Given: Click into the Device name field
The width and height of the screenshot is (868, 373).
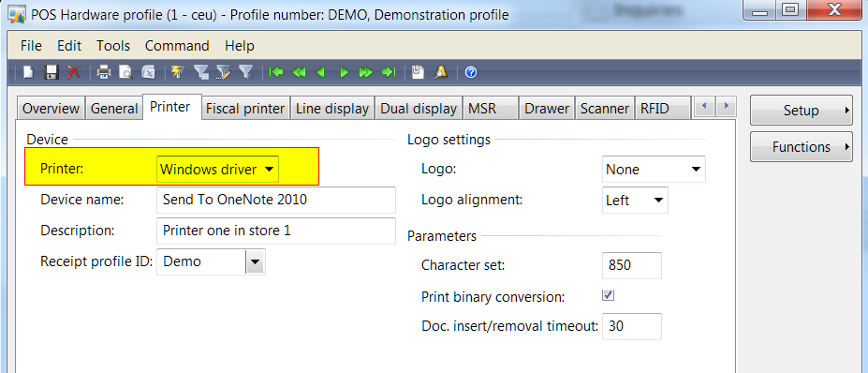Looking at the screenshot, I should [x=276, y=200].
